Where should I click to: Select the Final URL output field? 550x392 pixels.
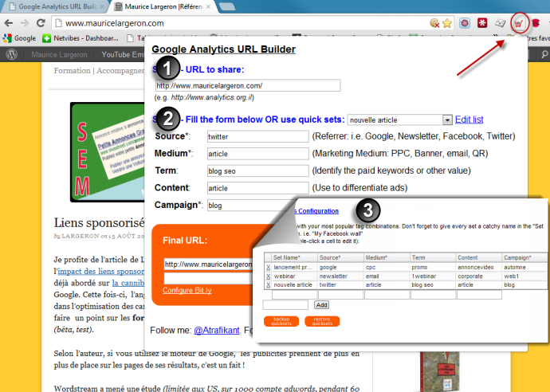(x=209, y=265)
